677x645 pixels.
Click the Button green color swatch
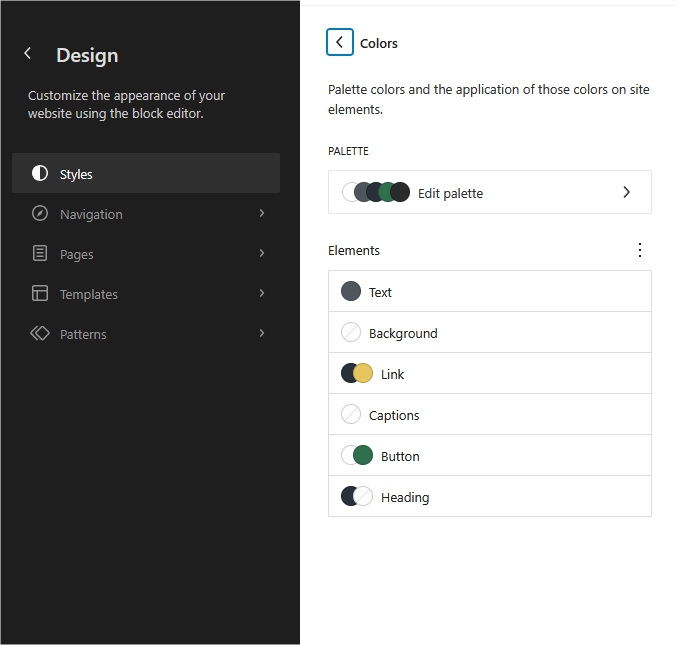(364, 456)
